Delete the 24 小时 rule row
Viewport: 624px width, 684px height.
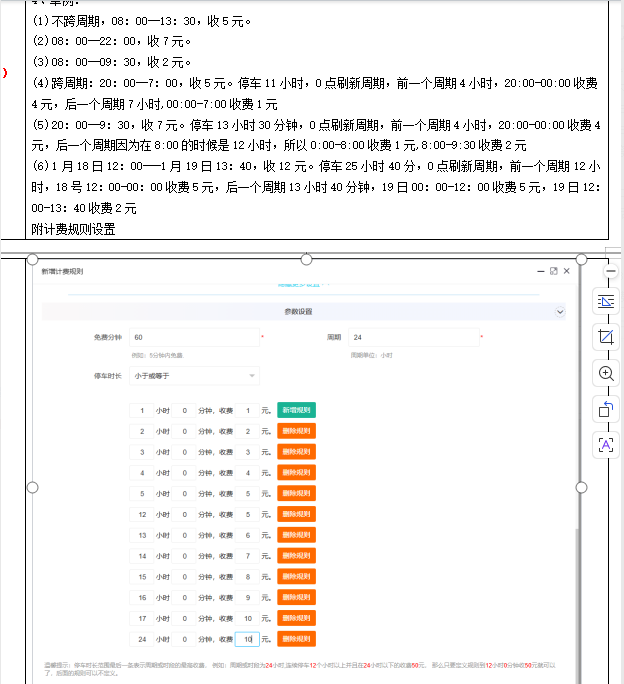click(296, 639)
